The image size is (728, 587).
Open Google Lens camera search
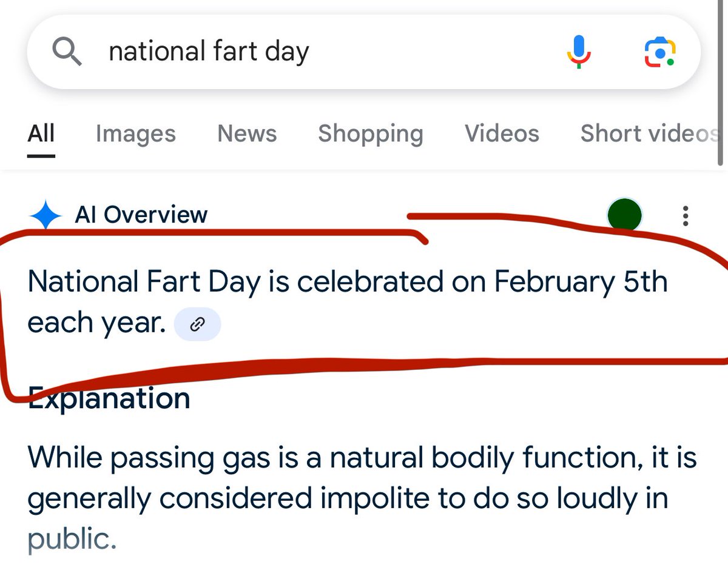[x=659, y=52]
